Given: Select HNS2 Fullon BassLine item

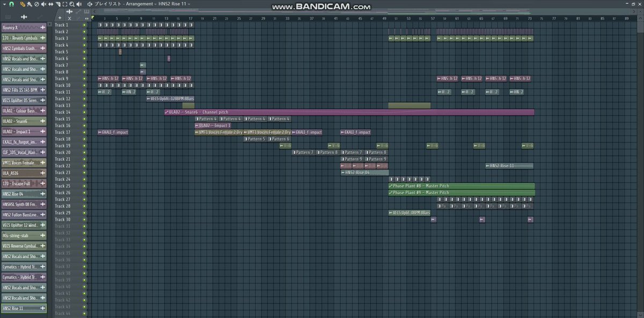Looking at the screenshot, I should click(x=24, y=215).
